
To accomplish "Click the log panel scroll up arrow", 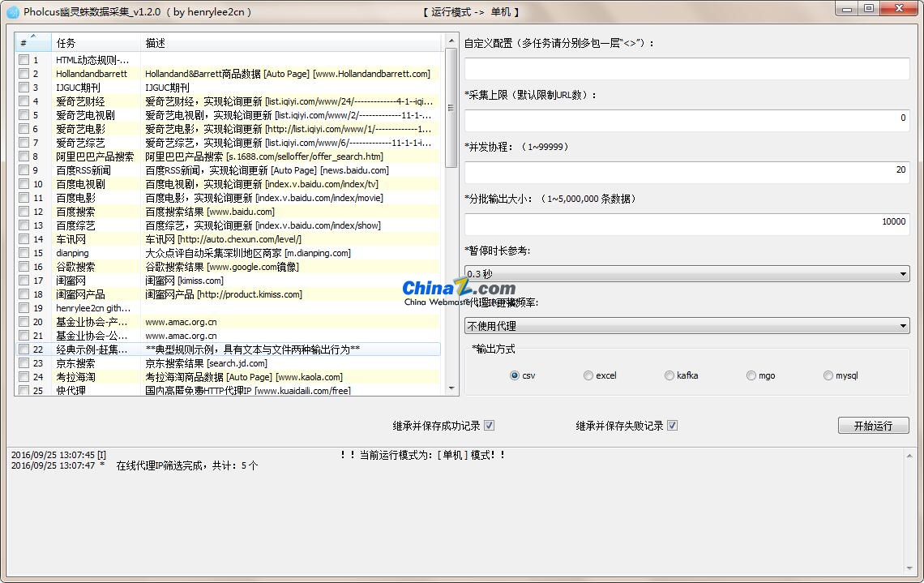I will [x=909, y=457].
